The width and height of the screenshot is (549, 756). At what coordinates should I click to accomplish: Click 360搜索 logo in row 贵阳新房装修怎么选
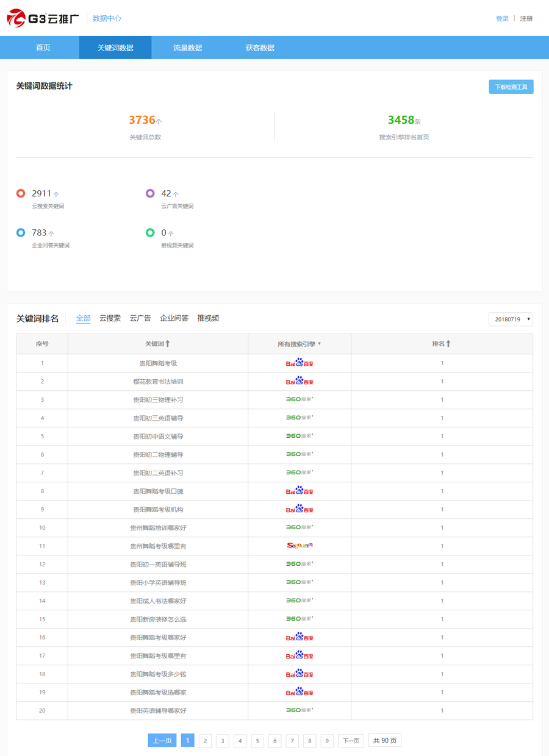[300, 619]
